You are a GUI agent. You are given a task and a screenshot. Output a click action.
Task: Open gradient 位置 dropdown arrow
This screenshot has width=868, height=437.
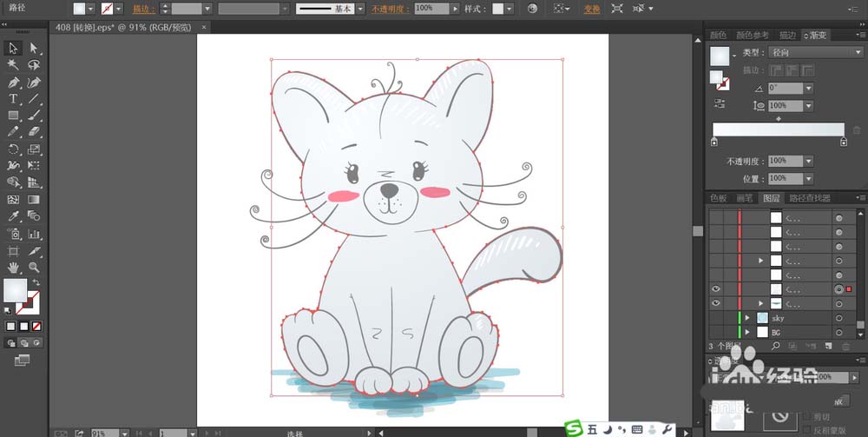[809, 178]
